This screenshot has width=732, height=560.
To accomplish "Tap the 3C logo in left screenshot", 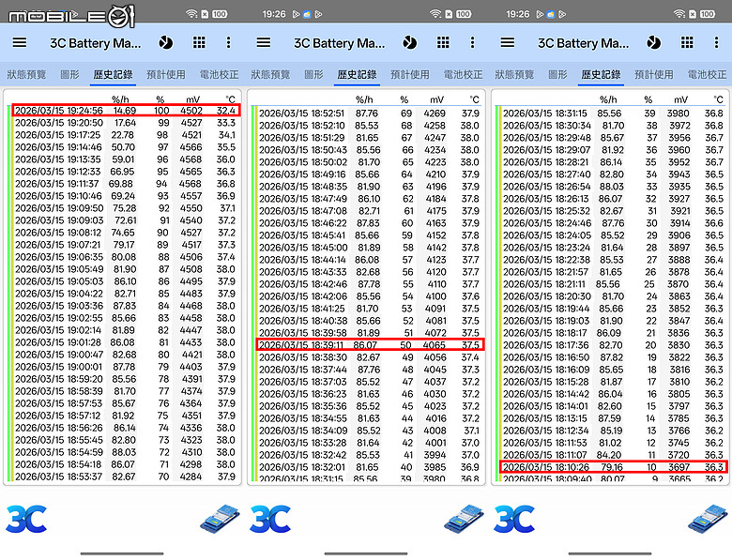I will point(26,519).
